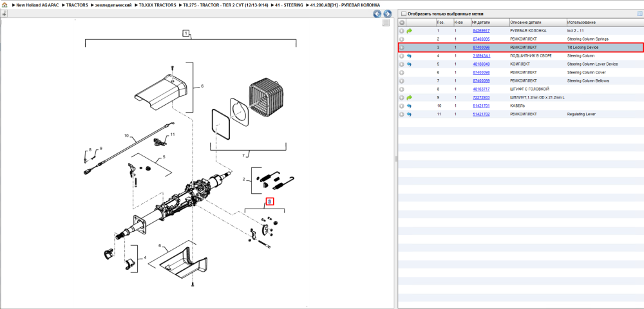This screenshot has height=309, width=644.
Task: Select callout 4 beside the bearings
Action: point(145,258)
